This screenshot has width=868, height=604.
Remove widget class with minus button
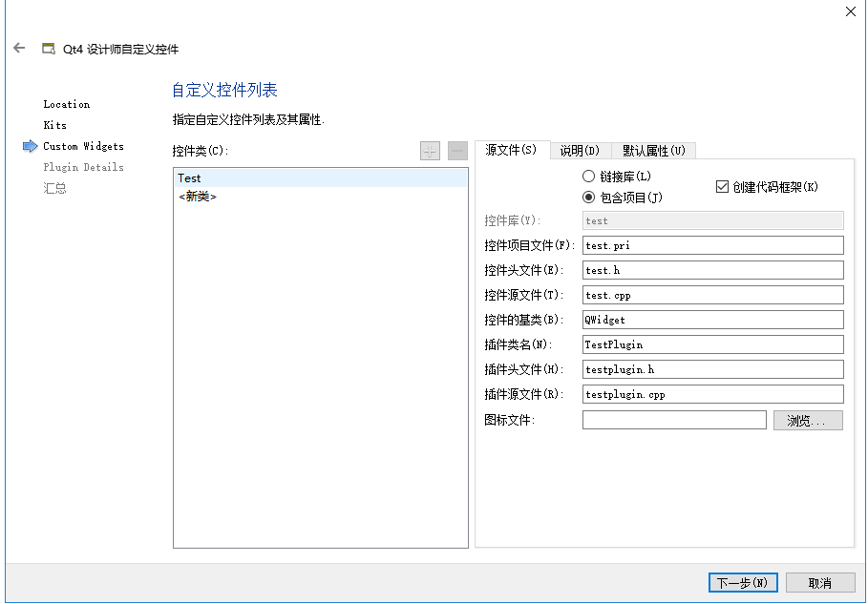457,151
